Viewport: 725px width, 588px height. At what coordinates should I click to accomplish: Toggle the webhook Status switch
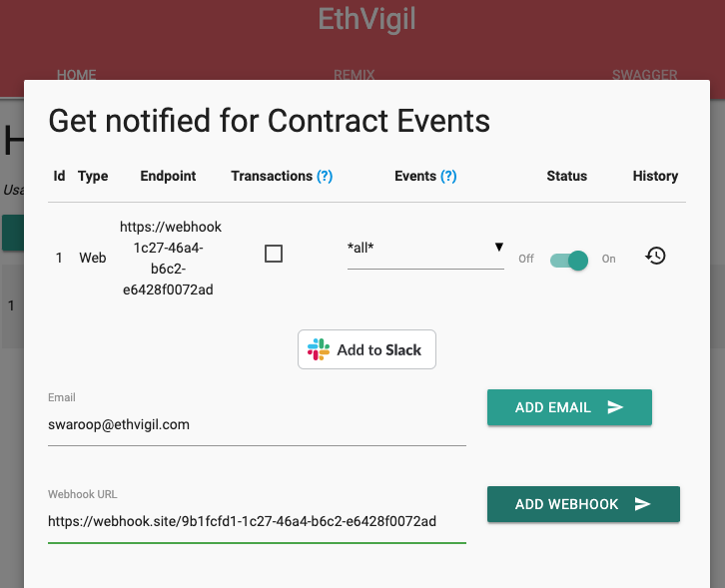point(569,261)
